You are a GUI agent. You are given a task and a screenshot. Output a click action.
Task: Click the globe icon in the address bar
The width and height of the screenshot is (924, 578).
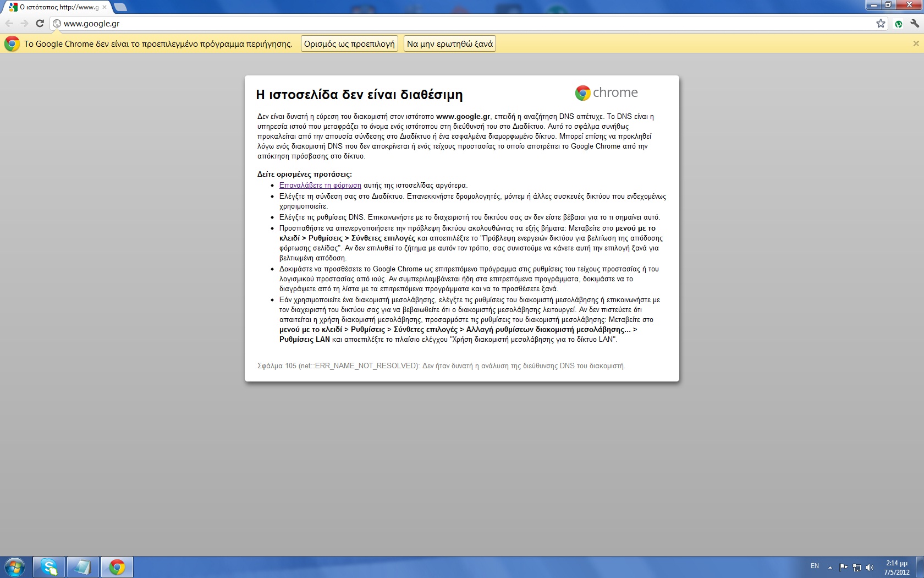(x=57, y=24)
